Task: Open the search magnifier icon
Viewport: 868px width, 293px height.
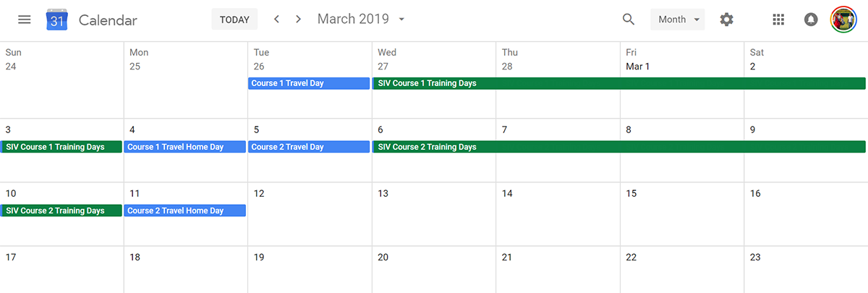Action: pos(629,20)
